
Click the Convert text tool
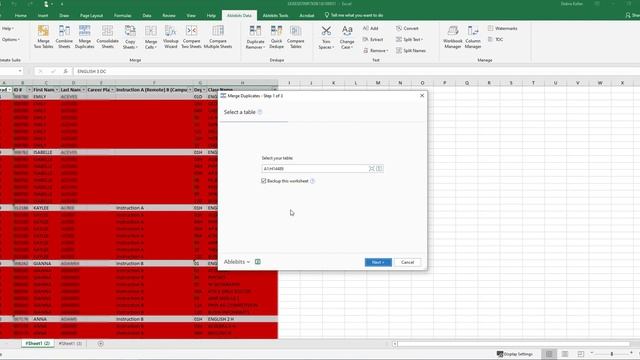[x=407, y=28]
